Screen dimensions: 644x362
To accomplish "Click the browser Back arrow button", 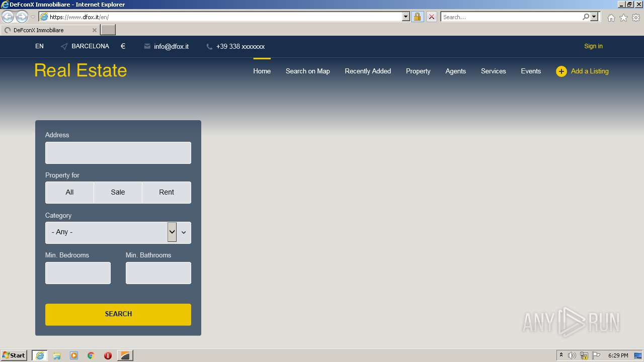I will pyautogui.click(x=8, y=17).
